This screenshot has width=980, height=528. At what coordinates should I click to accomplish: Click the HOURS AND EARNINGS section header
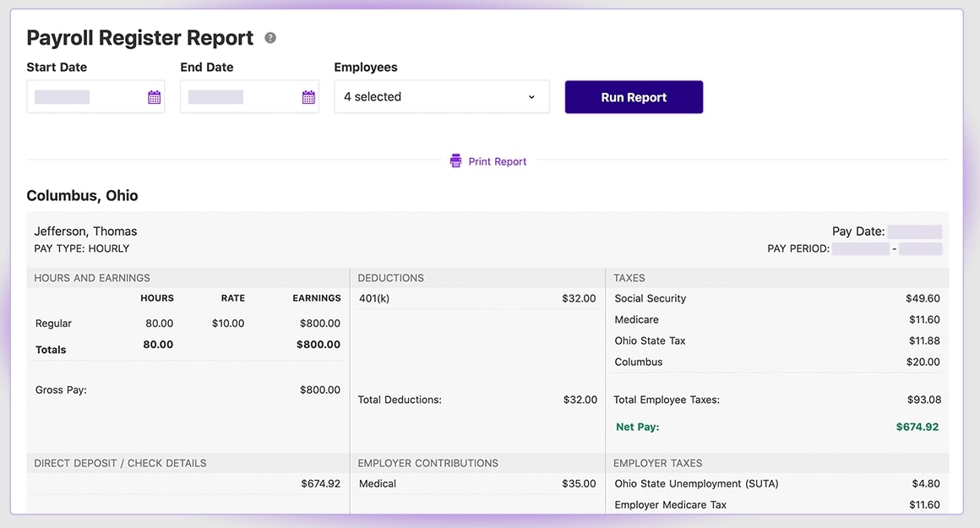pos(91,277)
